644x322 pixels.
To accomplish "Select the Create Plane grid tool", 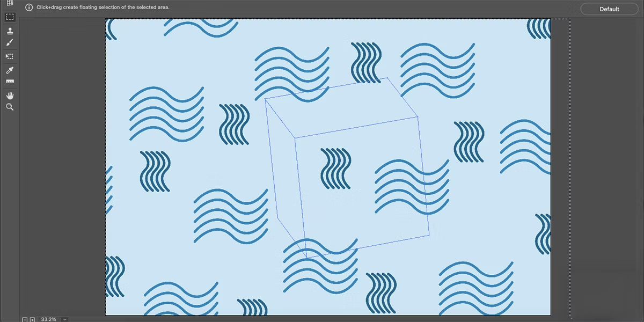I will pos(10,3).
